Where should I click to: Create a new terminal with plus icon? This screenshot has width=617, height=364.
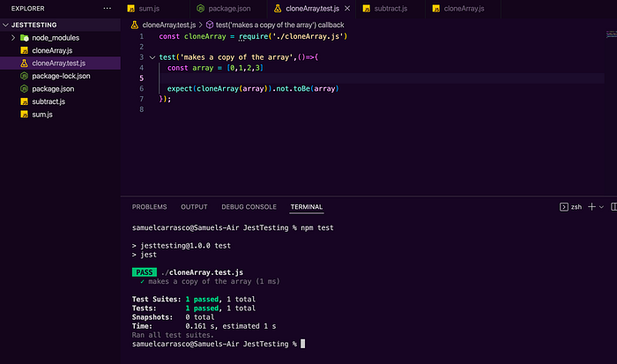591,207
